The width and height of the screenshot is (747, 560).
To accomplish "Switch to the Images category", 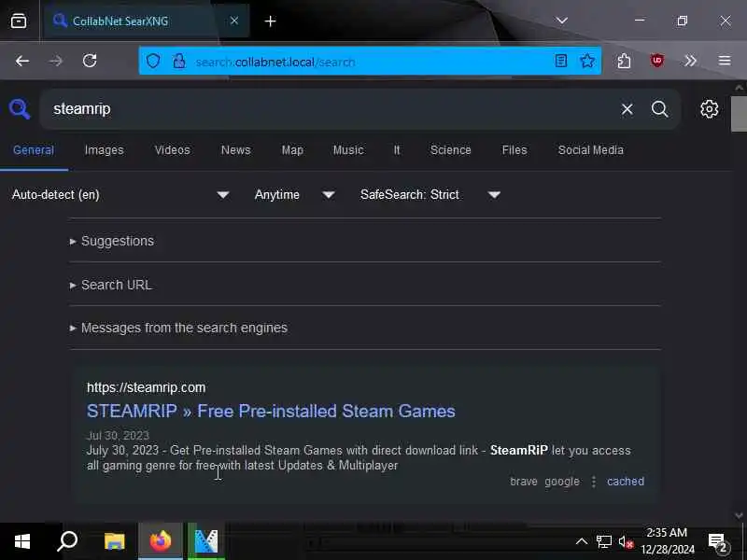I will click(104, 150).
